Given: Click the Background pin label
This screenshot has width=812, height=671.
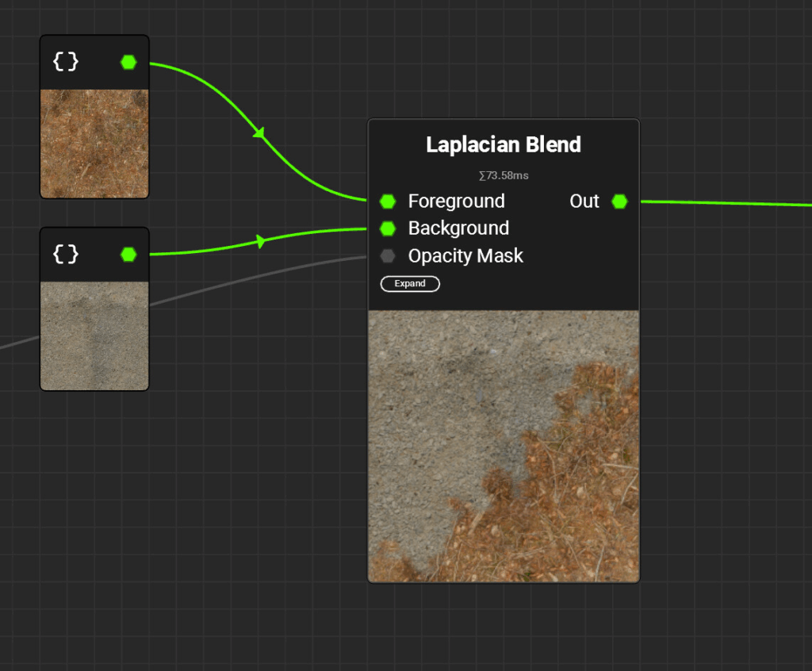Looking at the screenshot, I should (458, 228).
